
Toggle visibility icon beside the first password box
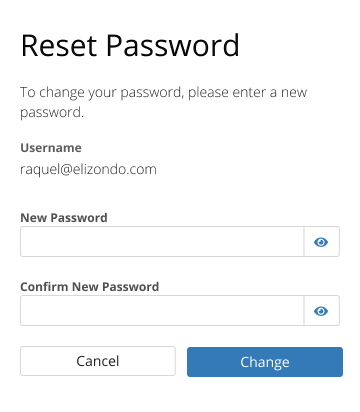tap(322, 242)
